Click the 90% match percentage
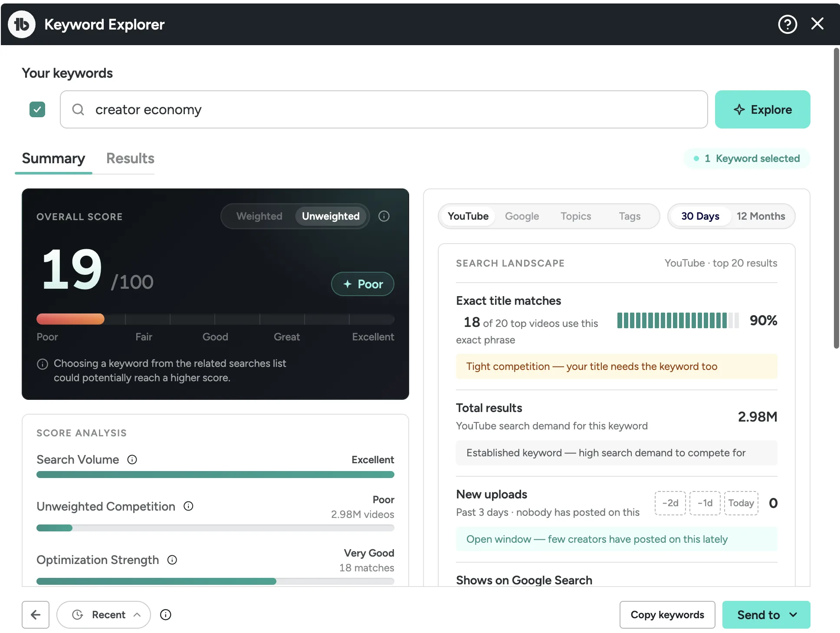 [763, 320]
